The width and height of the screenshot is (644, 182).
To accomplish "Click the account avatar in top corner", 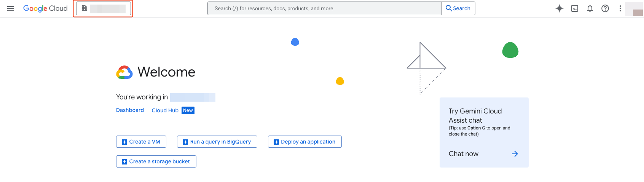I will pos(634,9).
